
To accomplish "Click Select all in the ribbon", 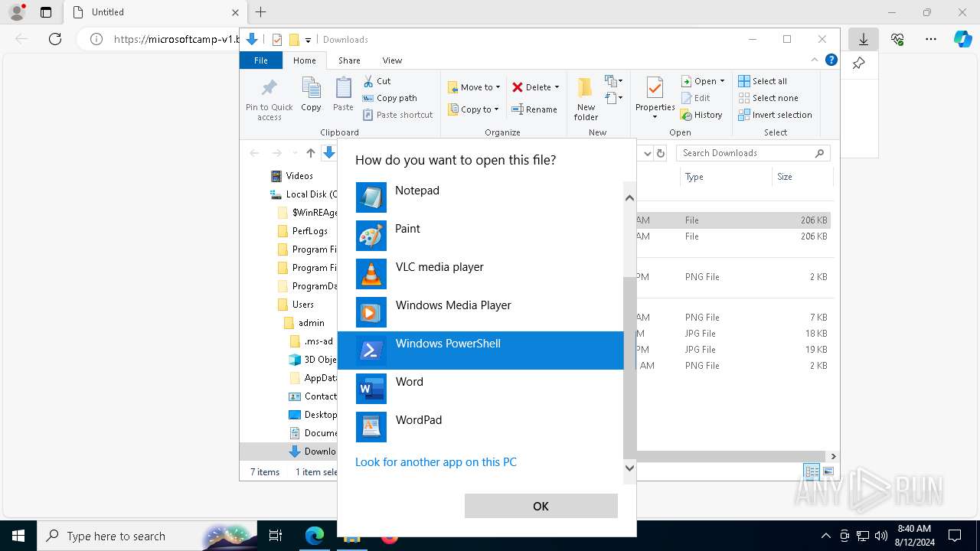I will coord(763,81).
